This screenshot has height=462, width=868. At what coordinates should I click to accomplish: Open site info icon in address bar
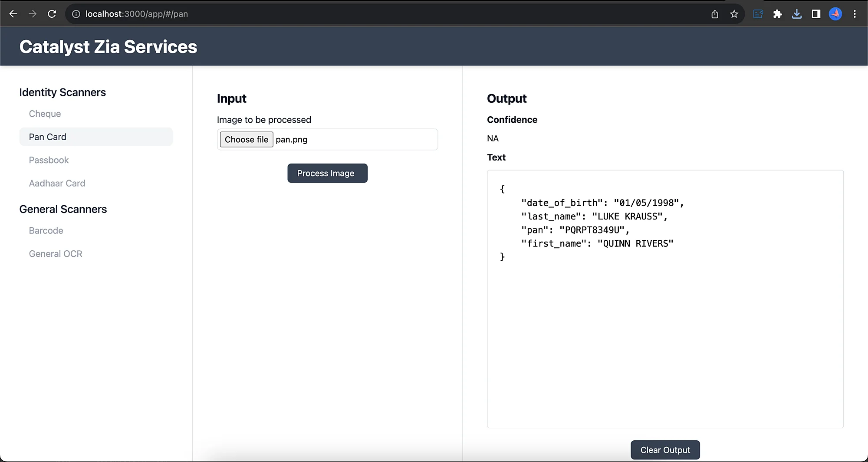click(x=76, y=14)
